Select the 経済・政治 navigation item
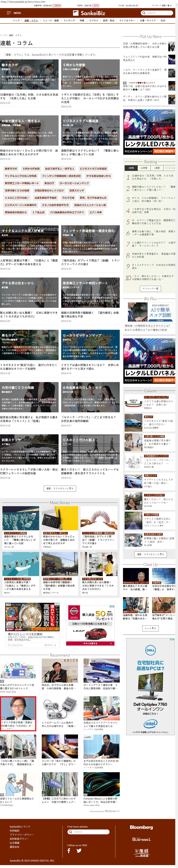Screen dimensions: 178x868 109,21
